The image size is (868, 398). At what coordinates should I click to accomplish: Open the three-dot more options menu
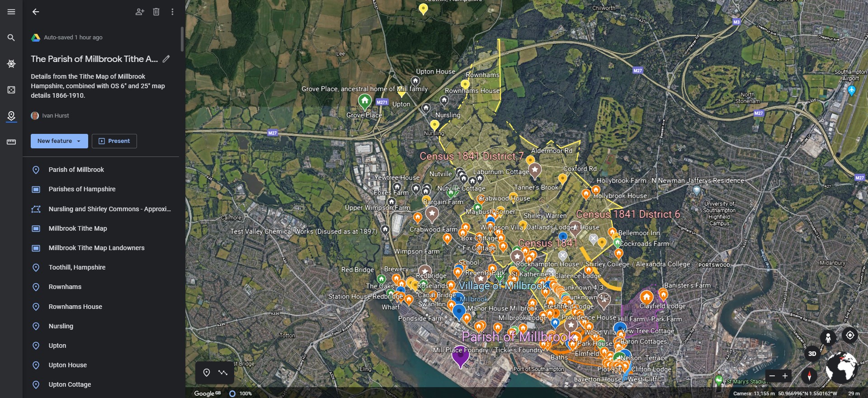pyautogui.click(x=172, y=12)
